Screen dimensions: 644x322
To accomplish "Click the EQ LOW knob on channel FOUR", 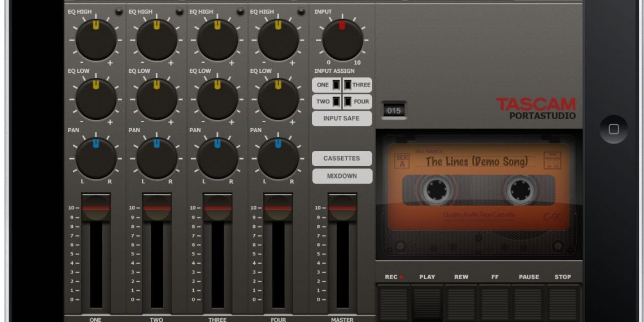I will click(x=279, y=99).
